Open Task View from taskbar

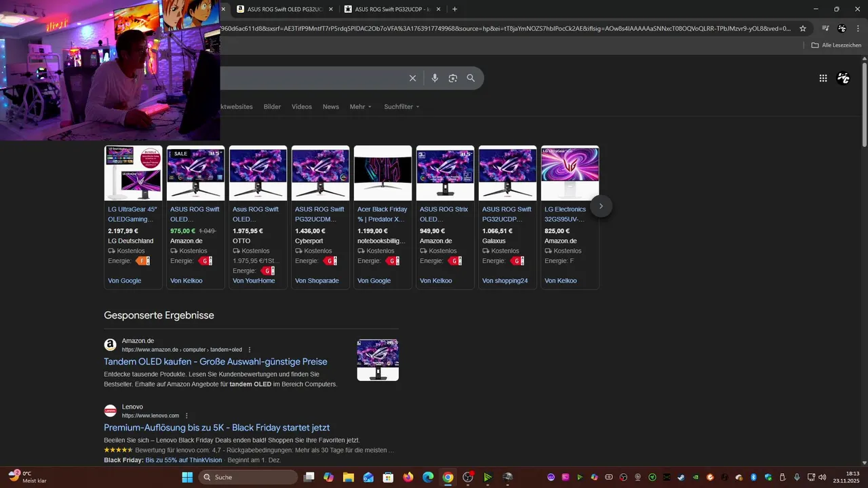(309, 477)
